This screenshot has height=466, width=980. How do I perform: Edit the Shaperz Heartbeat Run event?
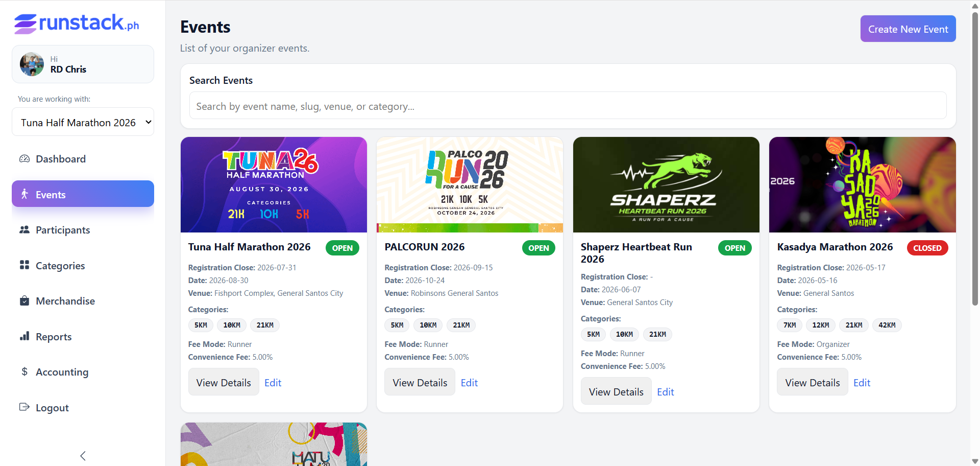[666, 392]
